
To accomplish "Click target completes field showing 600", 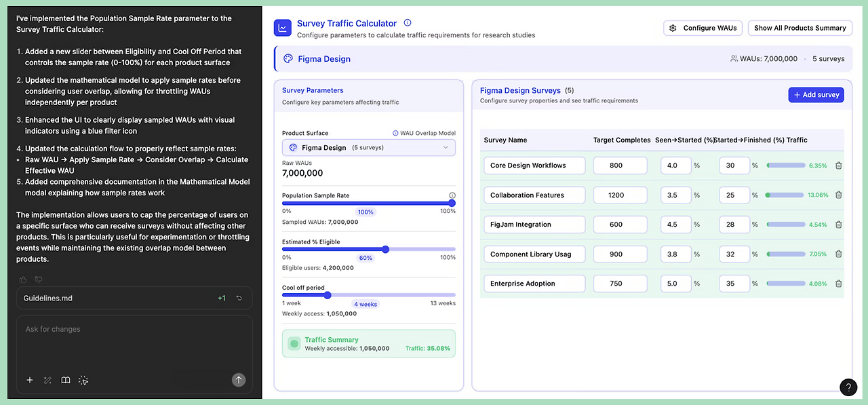I will [x=620, y=225].
